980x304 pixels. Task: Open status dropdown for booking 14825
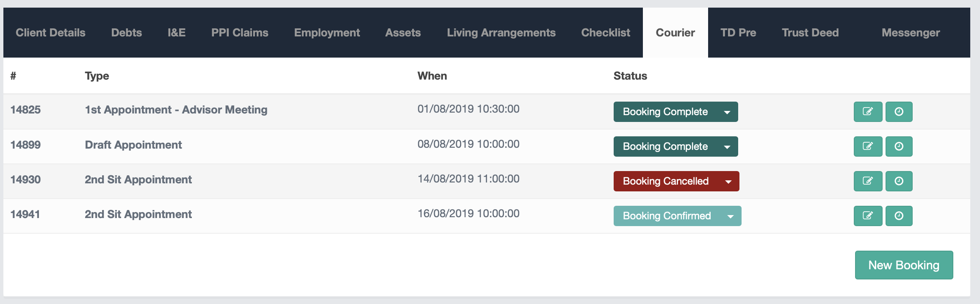(675, 112)
